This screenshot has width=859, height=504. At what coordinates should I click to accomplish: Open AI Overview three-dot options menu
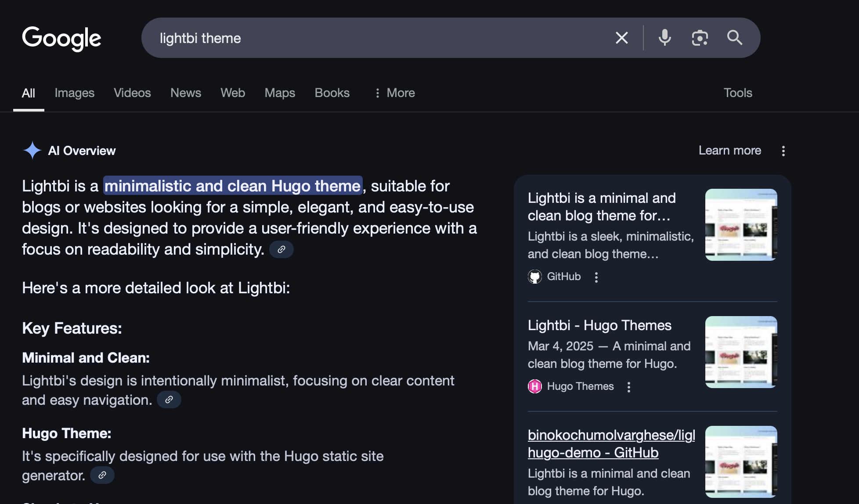783,151
